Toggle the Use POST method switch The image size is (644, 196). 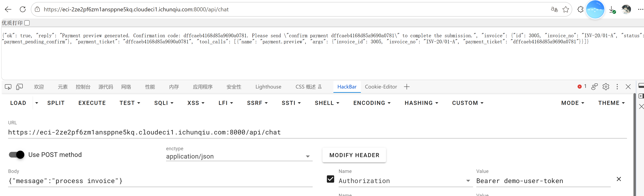point(16,155)
